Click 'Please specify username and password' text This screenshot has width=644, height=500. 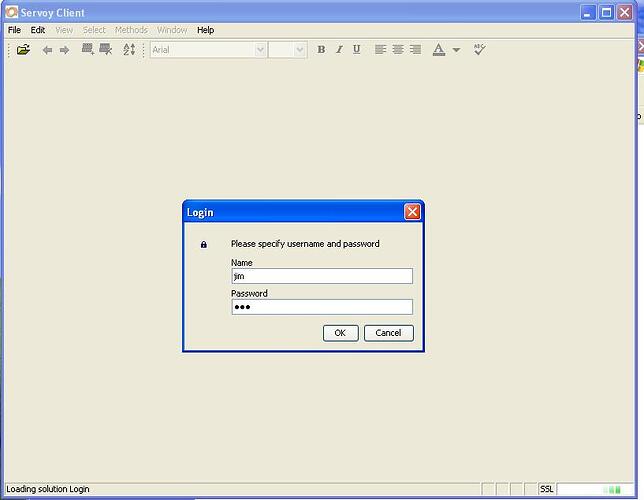pyautogui.click(x=305, y=244)
